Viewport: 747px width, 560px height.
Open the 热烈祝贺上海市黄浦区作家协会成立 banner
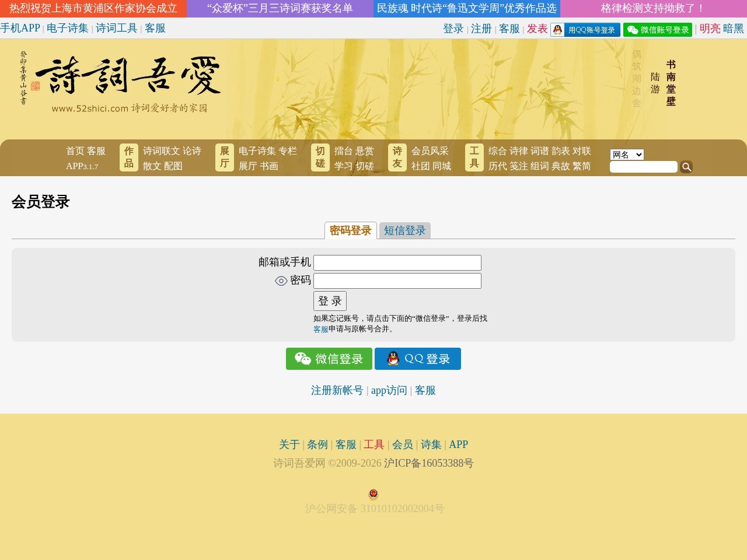point(93,8)
